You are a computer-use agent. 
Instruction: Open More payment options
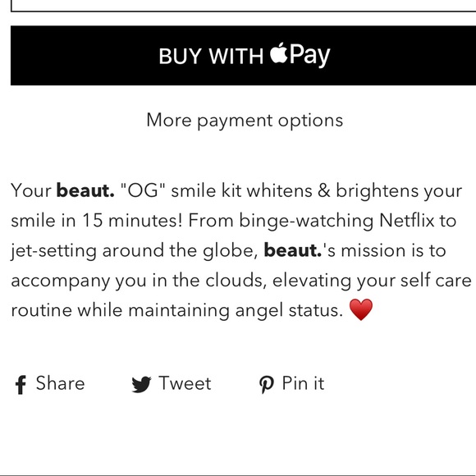245,121
